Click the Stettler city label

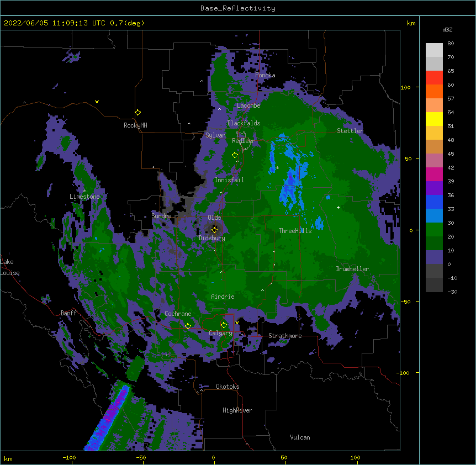point(350,131)
